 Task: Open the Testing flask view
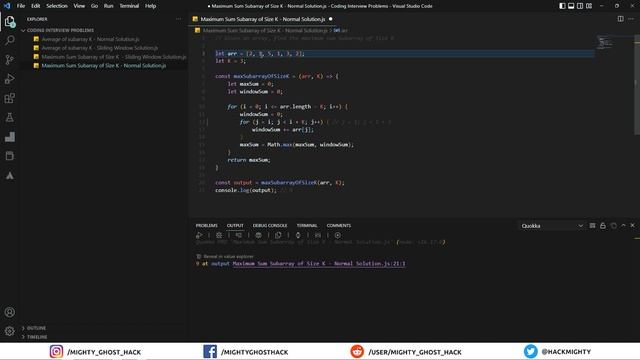coord(10,118)
